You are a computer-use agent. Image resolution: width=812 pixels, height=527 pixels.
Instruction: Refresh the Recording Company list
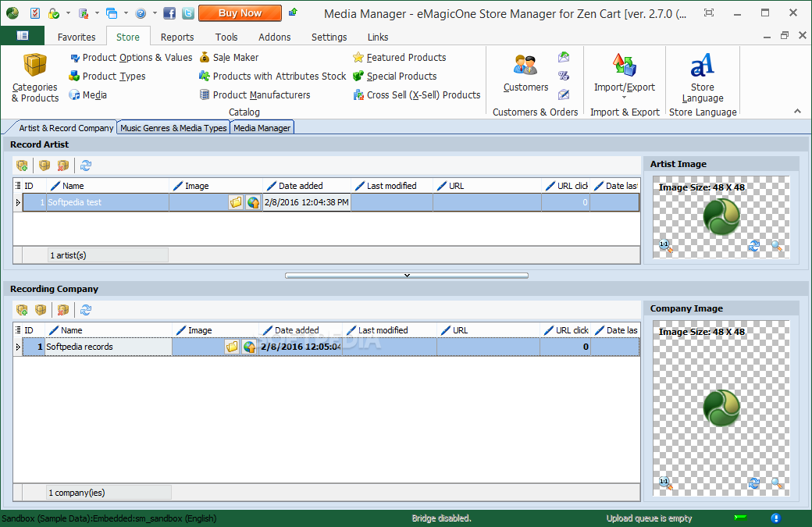(86, 310)
